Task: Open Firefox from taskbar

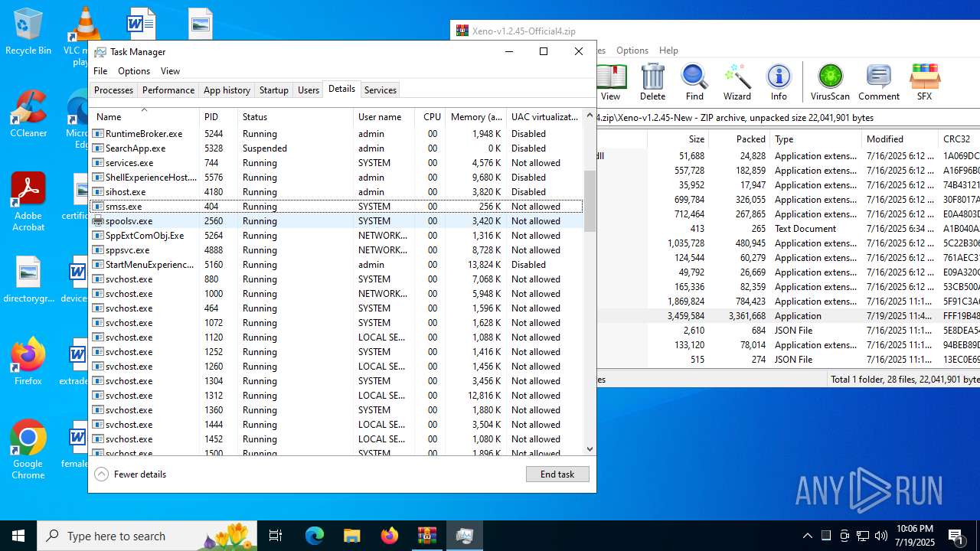Action: click(389, 536)
